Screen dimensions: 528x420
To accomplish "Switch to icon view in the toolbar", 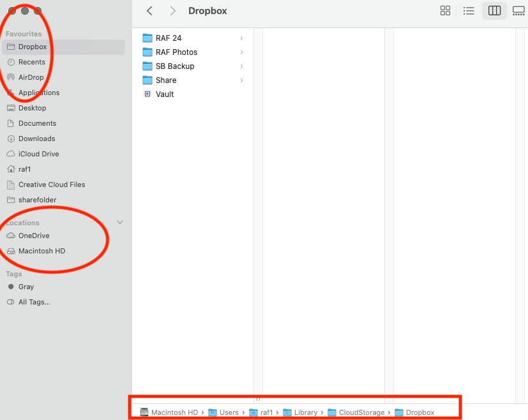I will pos(445,11).
